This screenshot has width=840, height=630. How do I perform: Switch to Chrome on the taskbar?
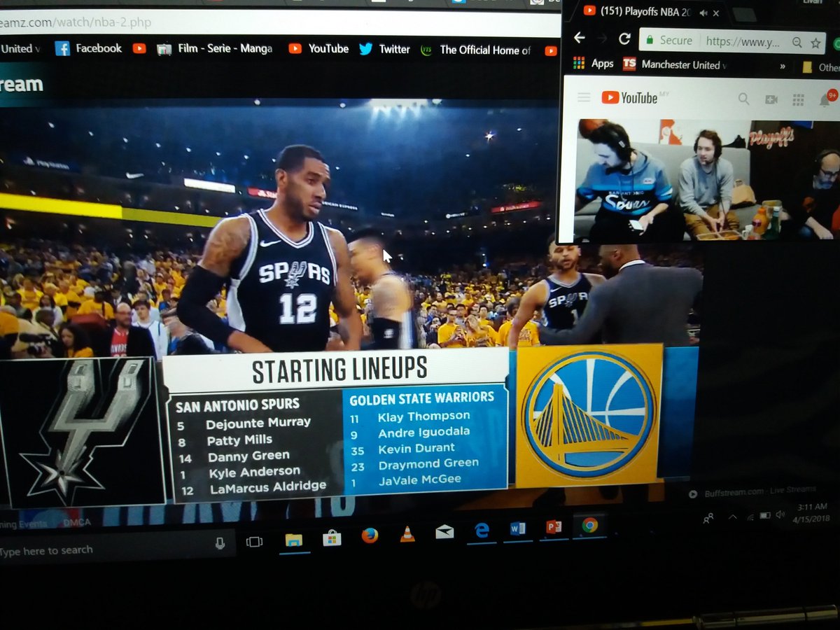(x=589, y=525)
